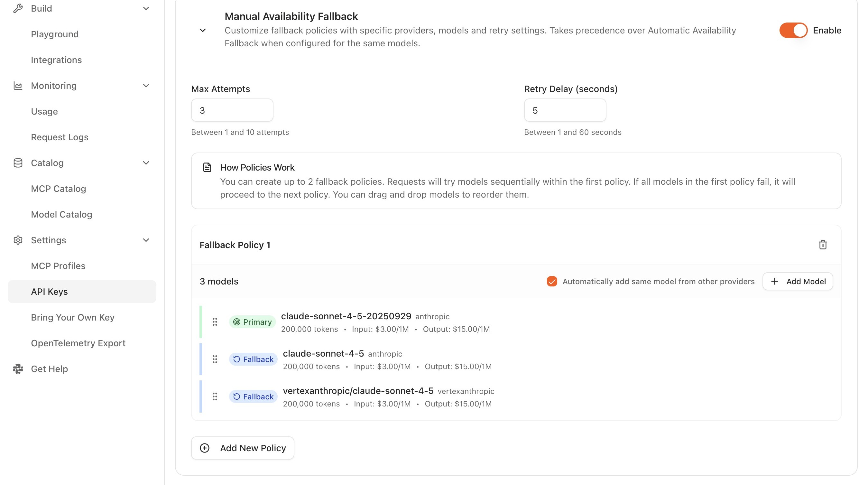Click Fallback badge on vertexanthropic model

[254, 397]
